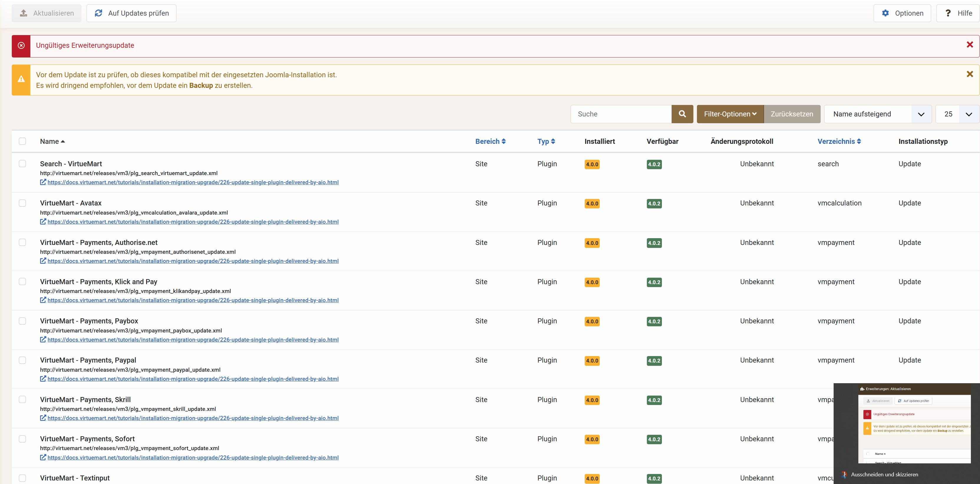The width and height of the screenshot is (980, 484).
Task: Toggle the select-all checkbox in header
Action: tap(22, 141)
